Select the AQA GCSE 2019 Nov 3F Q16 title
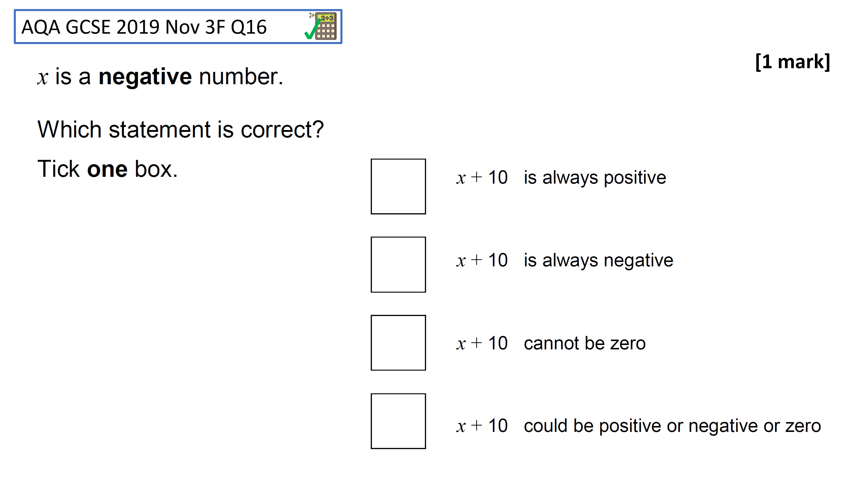The width and height of the screenshot is (868, 488). (x=144, y=27)
